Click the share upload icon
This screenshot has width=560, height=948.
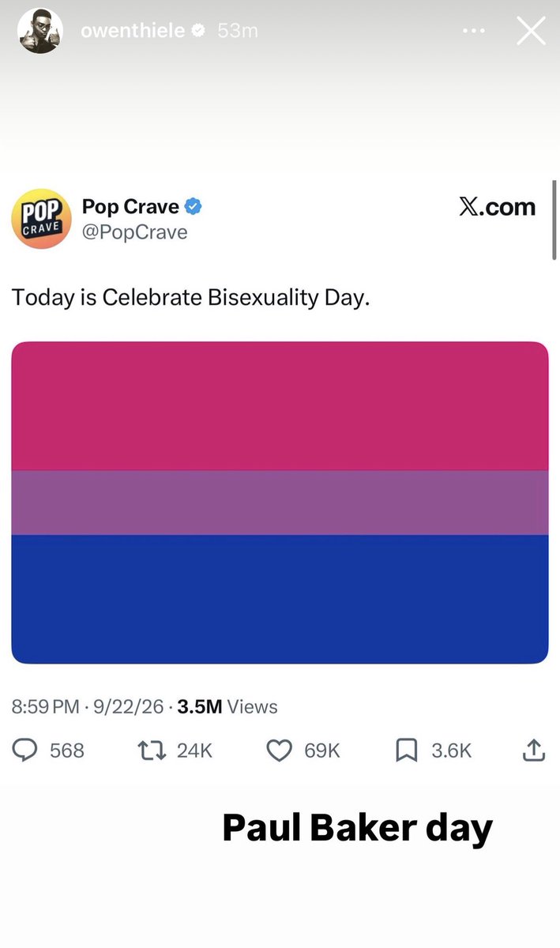pos(534,750)
